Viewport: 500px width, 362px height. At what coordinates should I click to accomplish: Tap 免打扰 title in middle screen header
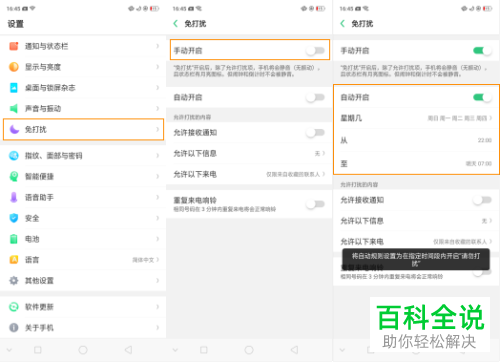(195, 24)
